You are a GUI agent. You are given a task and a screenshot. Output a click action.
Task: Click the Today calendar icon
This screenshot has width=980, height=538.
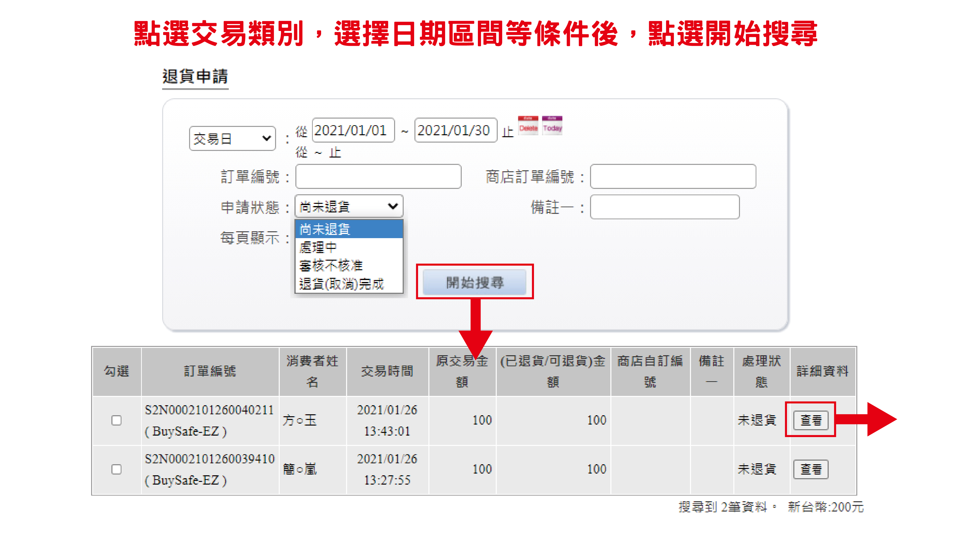coord(552,126)
